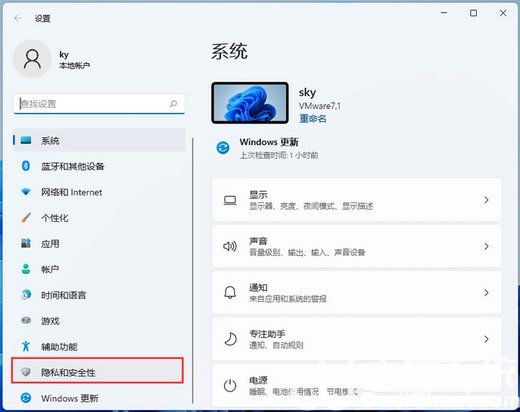Click the sky device name text
The image size is (520, 412).
point(307,92)
